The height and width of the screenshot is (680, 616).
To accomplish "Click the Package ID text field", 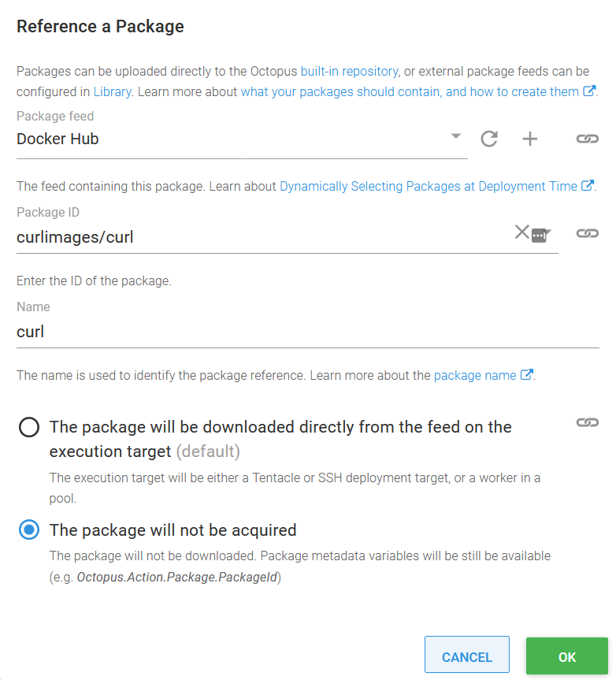I will pyautogui.click(x=260, y=236).
